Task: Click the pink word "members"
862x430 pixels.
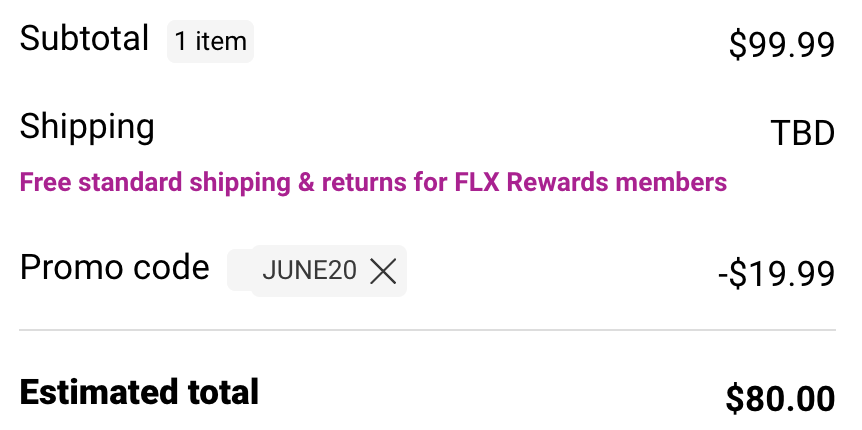Action: coord(670,182)
